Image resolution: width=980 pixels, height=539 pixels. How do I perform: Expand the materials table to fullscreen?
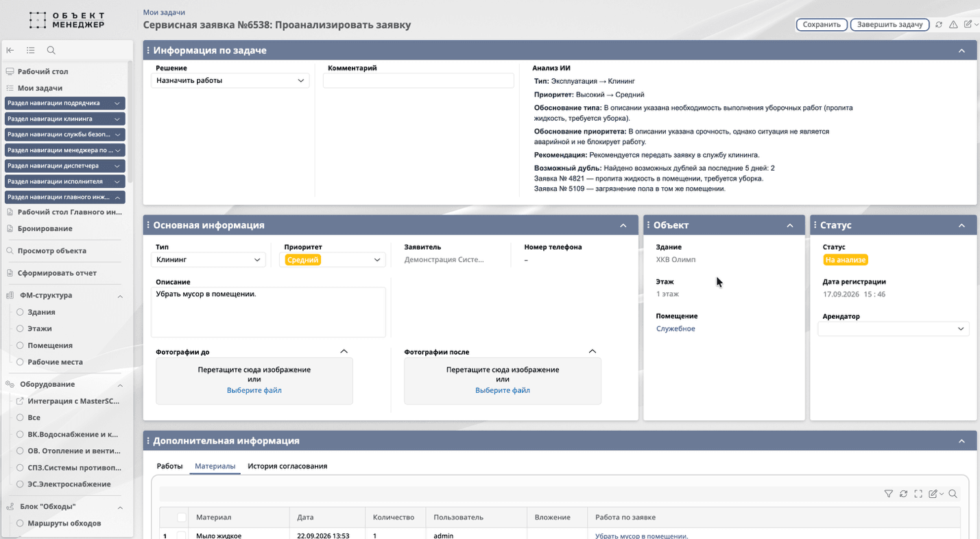(918, 494)
